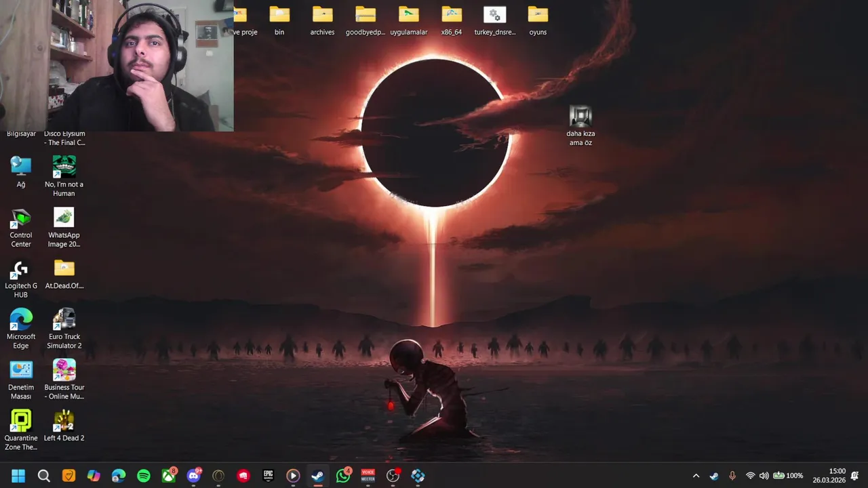Select Quarantine Zone The... shortcut
Screen dimensions: 868x488
pos(21,431)
